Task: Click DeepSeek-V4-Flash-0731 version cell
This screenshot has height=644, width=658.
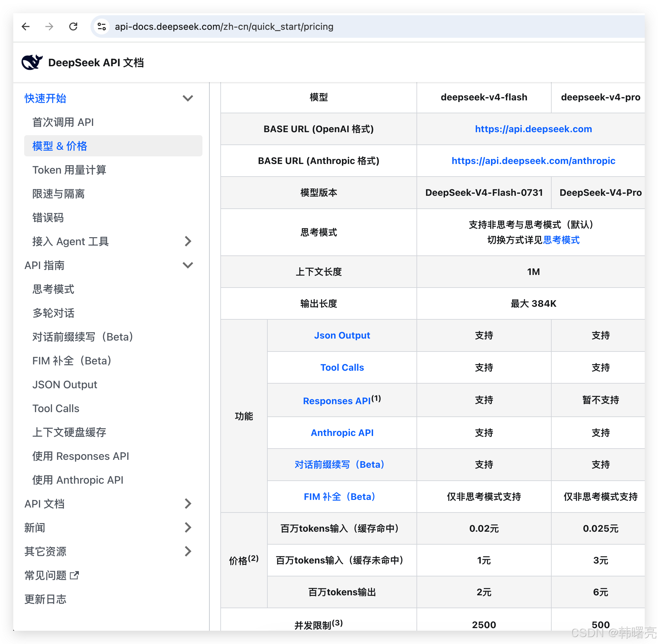Action: pos(484,192)
